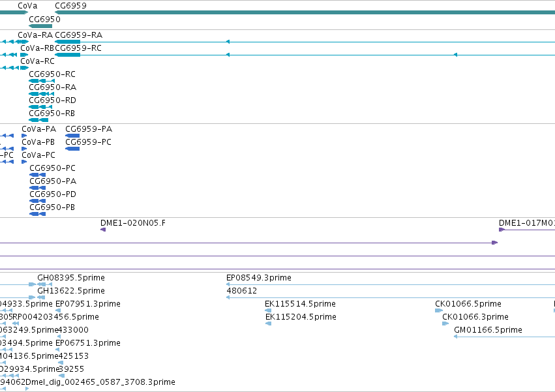Click the EK115204.5prime EST label
This screenshot has height=392, width=555.
click(301, 317)
